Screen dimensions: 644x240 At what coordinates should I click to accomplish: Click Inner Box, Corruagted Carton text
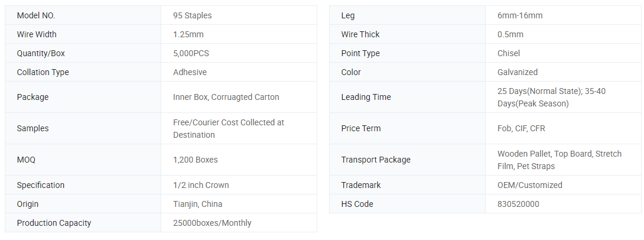point(226,97)
